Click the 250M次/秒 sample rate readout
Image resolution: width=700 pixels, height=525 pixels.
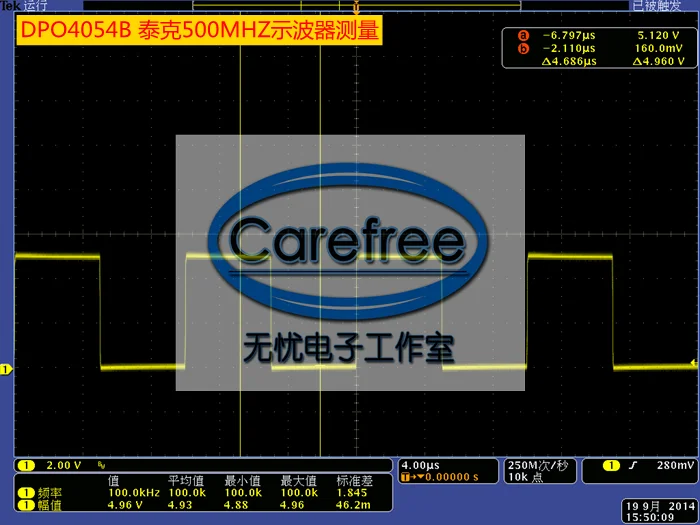click(538, 466)
